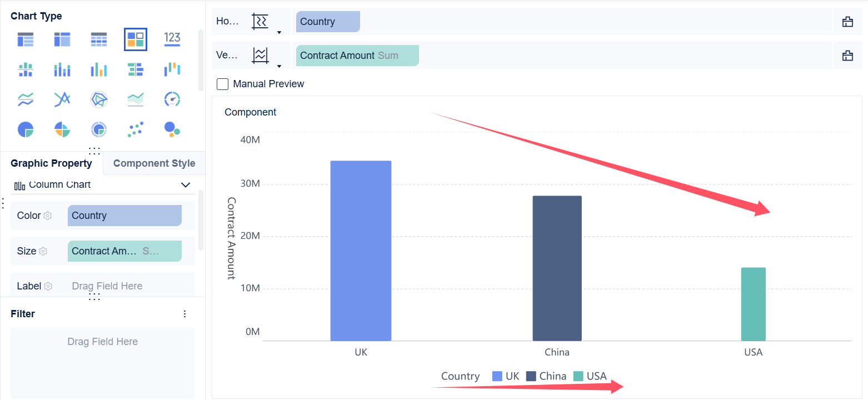Open the Filter panel more options menu
The height and width of the screenshot is (400, 868).
pyautogui.click(x=185, y=314)
